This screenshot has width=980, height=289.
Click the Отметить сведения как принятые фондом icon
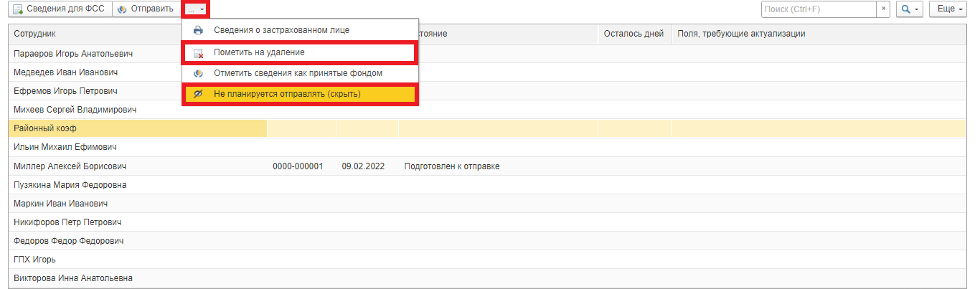pyautogui.click(x=199, y=73)
